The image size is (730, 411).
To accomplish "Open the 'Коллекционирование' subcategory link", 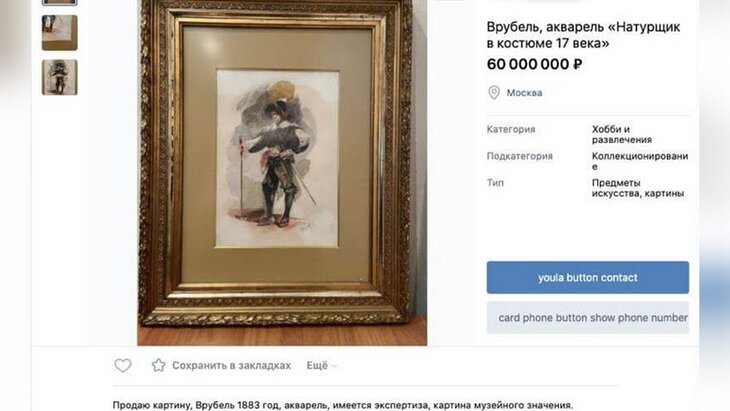I will click(x=639, y=161).
